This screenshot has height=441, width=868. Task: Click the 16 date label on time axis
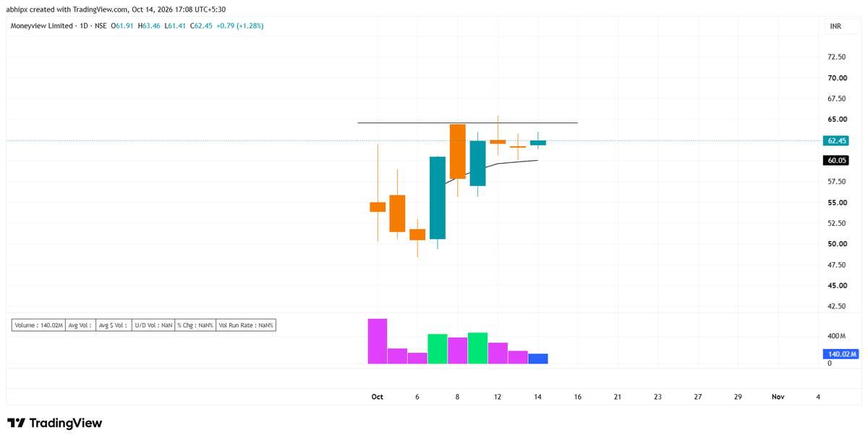578,397
